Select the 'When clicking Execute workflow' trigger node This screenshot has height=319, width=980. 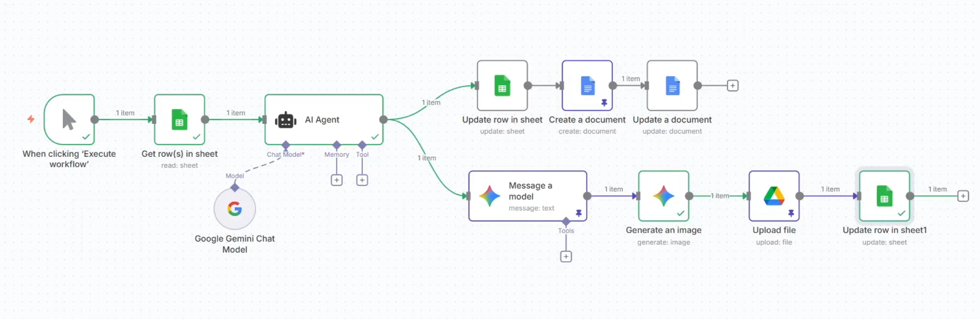click(69, 120)
